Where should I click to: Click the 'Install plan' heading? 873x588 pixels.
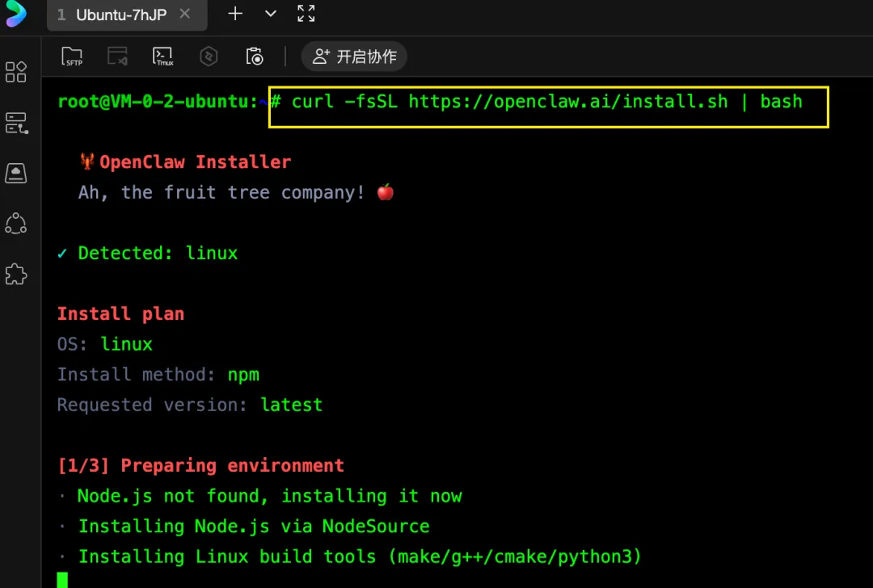[120, 313]
